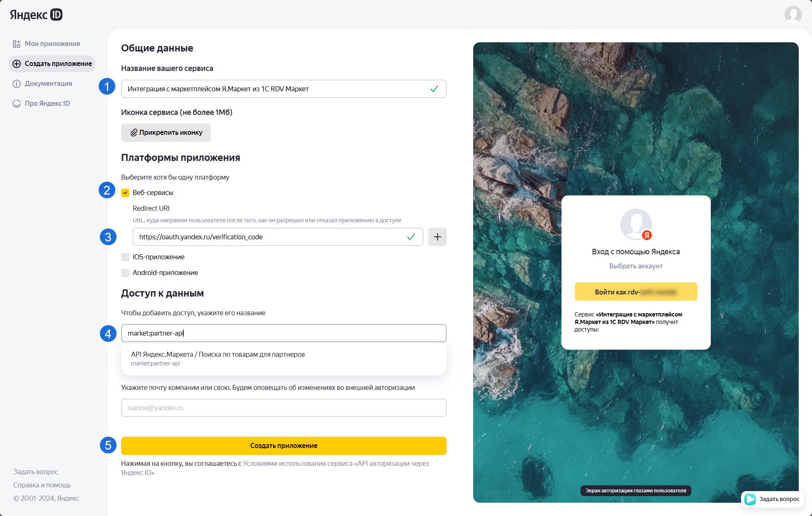
Task: Click the Redirect URI input field
Action: [270, 237]
